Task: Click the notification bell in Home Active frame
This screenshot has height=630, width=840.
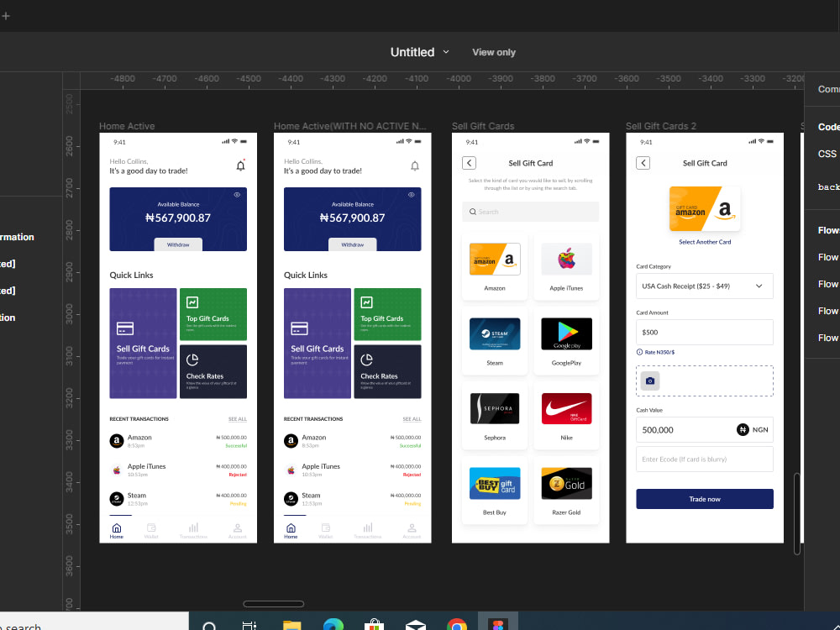Action: 240,165
